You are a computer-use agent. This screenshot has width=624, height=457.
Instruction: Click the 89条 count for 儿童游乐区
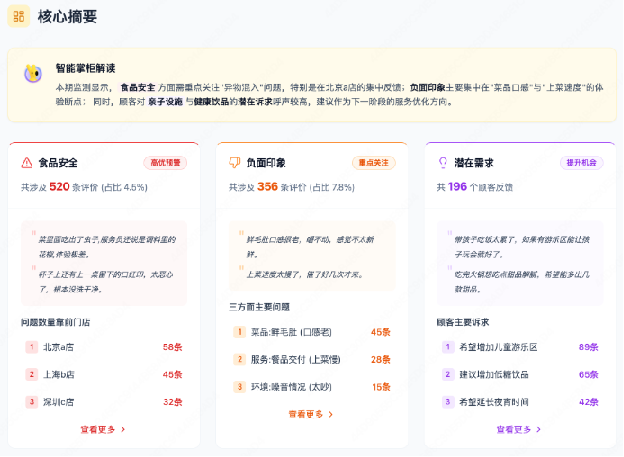[x=588, y=347]
